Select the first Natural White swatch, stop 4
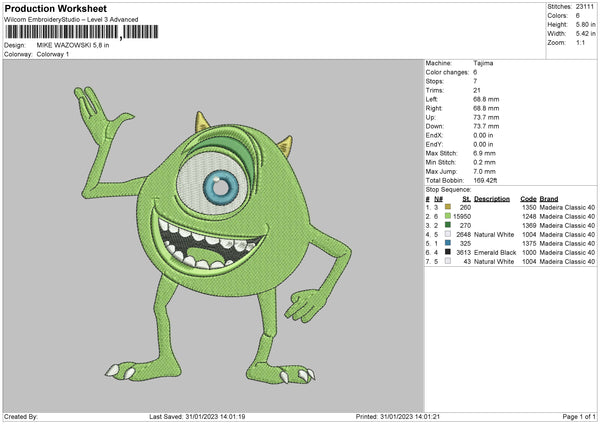 point(447,234)
